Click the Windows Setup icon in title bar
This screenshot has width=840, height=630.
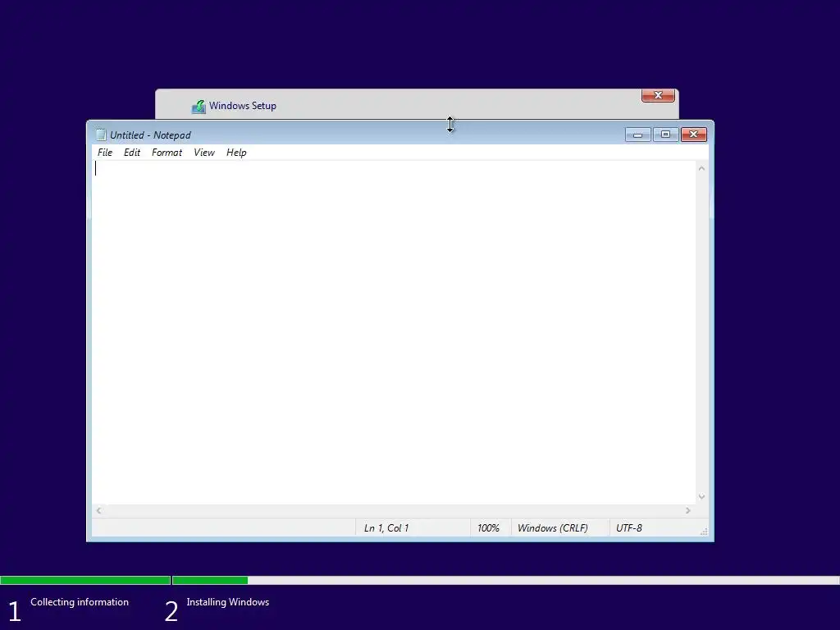click(x=199, y=107)
